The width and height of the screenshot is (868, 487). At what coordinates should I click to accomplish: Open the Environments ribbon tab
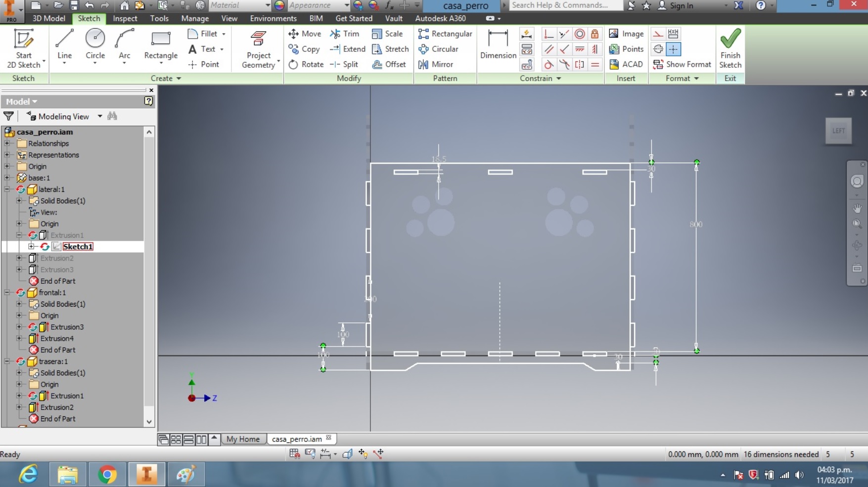click(273, 18)
